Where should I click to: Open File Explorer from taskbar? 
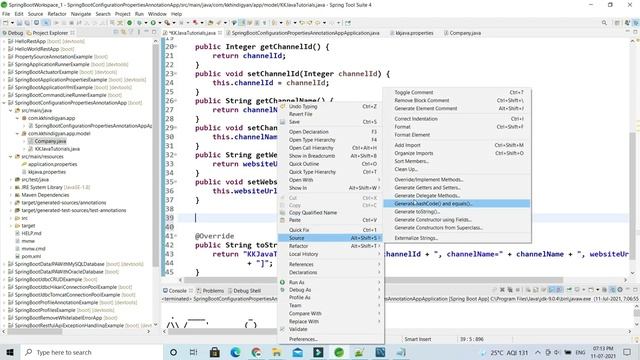[x=277, y=352]
